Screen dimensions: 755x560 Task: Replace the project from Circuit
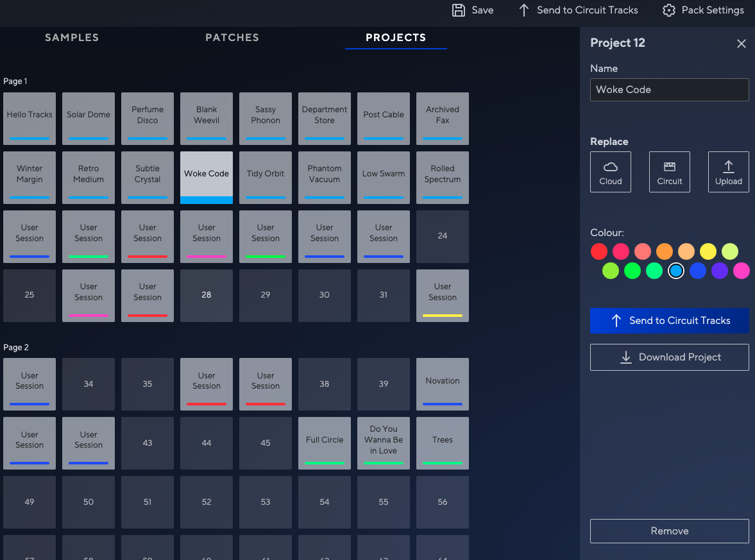click(x=669, y=172)
